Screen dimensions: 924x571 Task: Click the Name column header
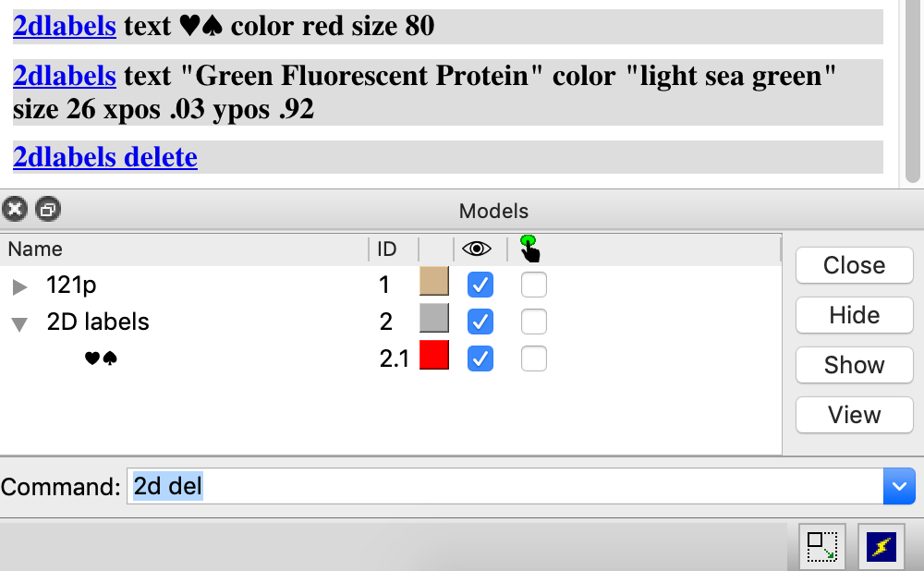[x=36, y=249]
